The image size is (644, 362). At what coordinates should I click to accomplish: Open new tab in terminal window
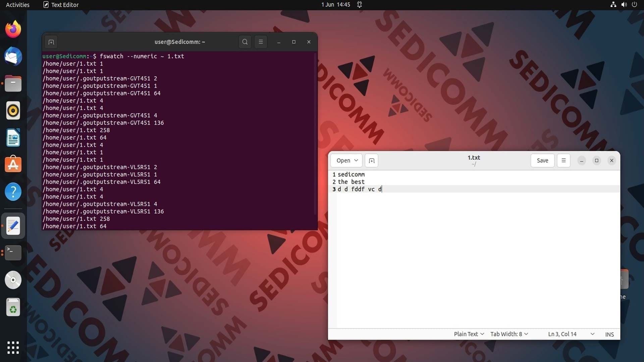click(x=51, y=42)
